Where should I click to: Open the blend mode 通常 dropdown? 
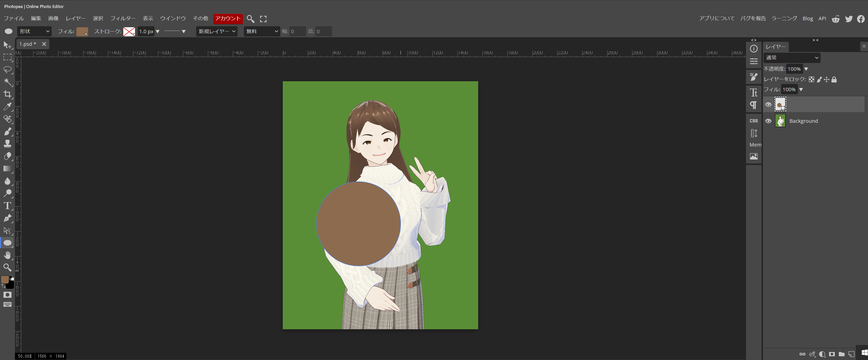click(792, 58)
